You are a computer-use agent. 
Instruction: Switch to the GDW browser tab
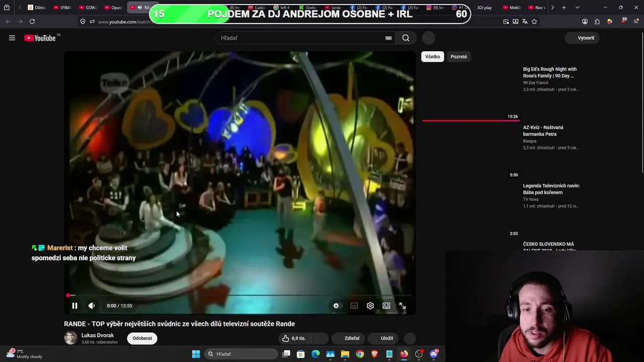tap(88, 8)
